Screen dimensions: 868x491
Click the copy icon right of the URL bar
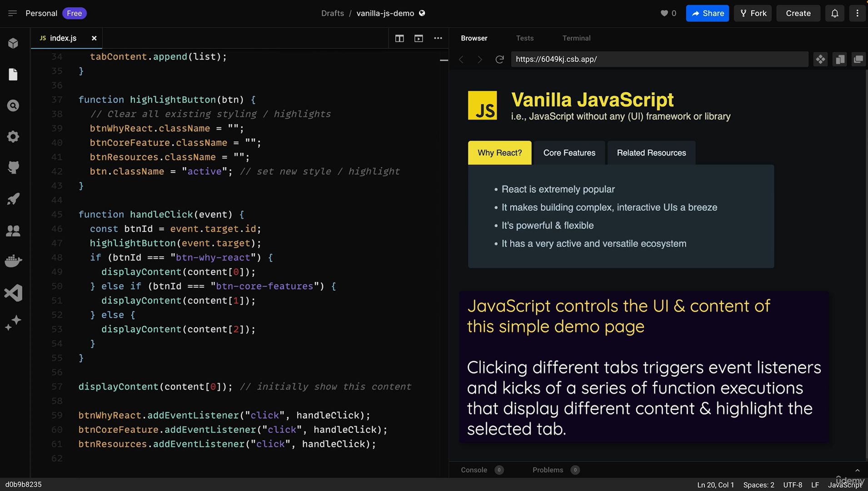(839, 59)
